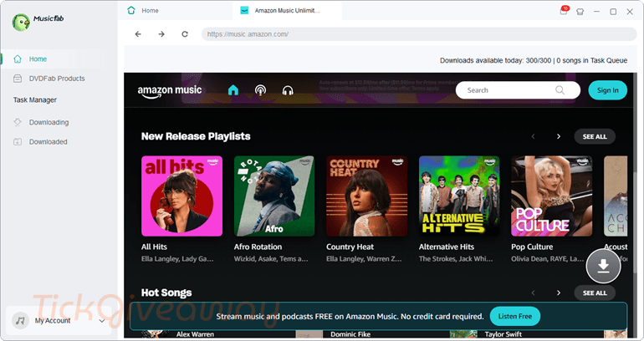
Task: Click the Dominic Fike song artist
Action: click(350, 334)
